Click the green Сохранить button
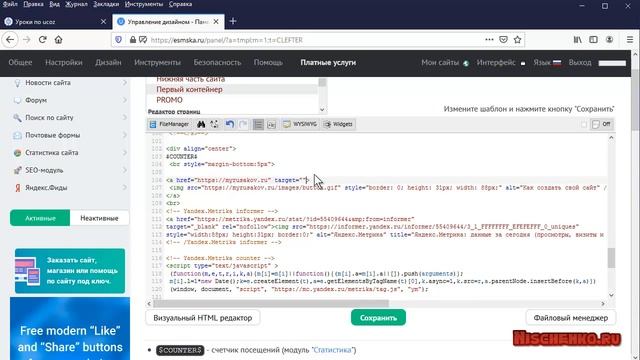Viewport: 640px width, 360px height. pyautogui.click(x=378, y=318)
